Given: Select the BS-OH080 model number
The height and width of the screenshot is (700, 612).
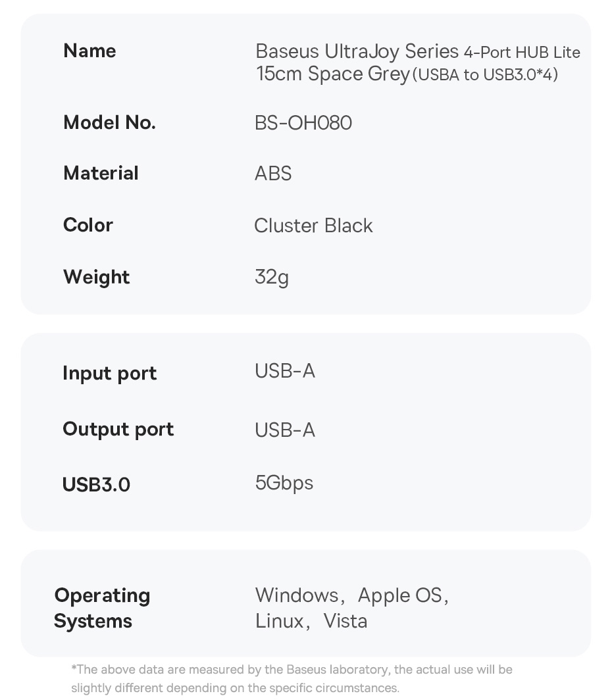Looking at the screenshot, I should 303,123.
